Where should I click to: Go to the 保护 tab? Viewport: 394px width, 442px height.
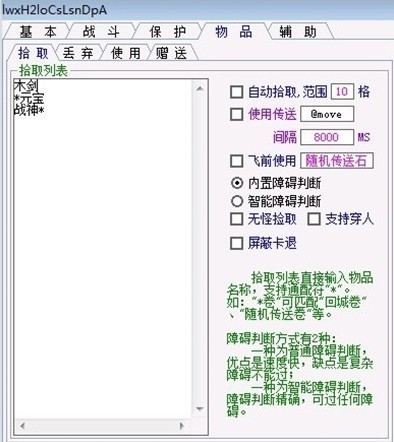(168, 32)
